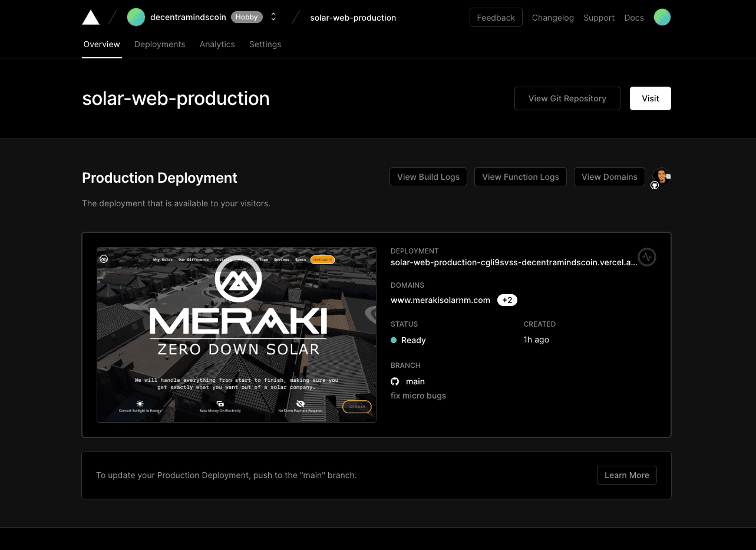The height and width of the screenshot is (550, 756).
Task: Open the www.merakisolarnm.com domain link
Action: pyautogui.click(x=440, y=300)
